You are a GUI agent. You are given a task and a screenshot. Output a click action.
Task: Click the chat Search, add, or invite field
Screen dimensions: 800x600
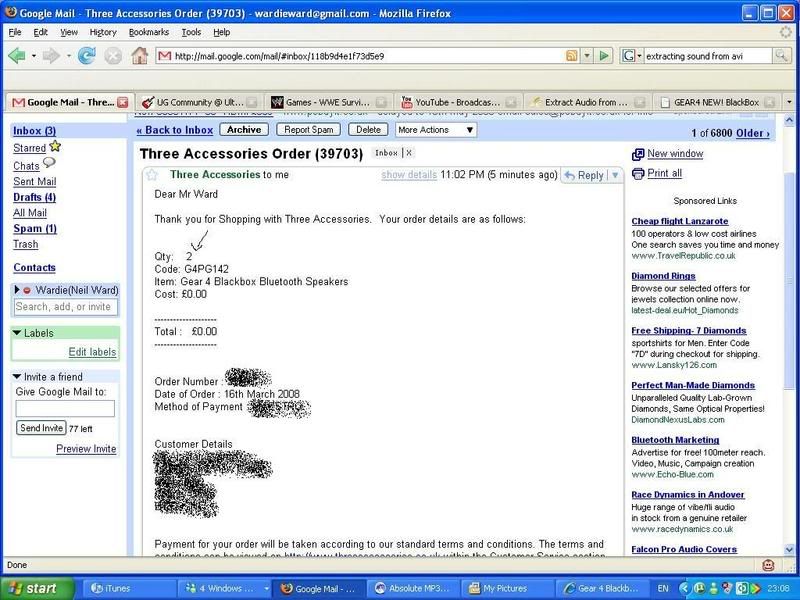pos(65,307)
